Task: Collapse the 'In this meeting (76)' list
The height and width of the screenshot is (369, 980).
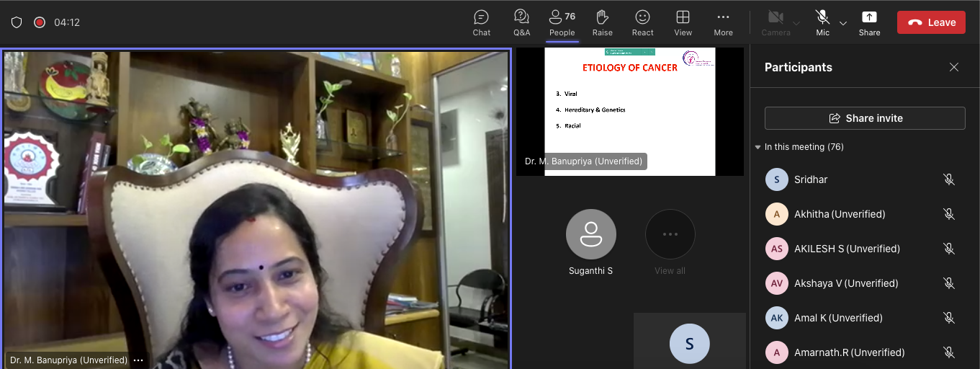Action: pos(758,147)
